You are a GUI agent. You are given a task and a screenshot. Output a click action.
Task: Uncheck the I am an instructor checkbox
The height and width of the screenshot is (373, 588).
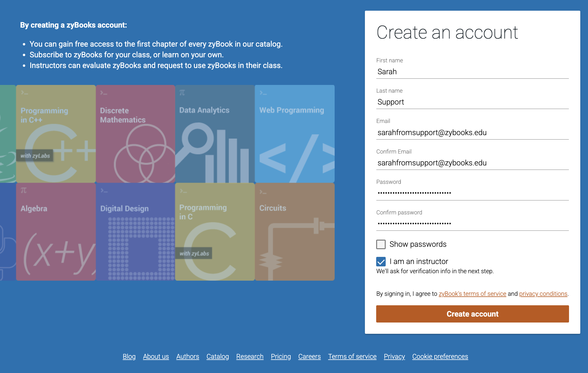pyautogui.click(x=381, y=262)
